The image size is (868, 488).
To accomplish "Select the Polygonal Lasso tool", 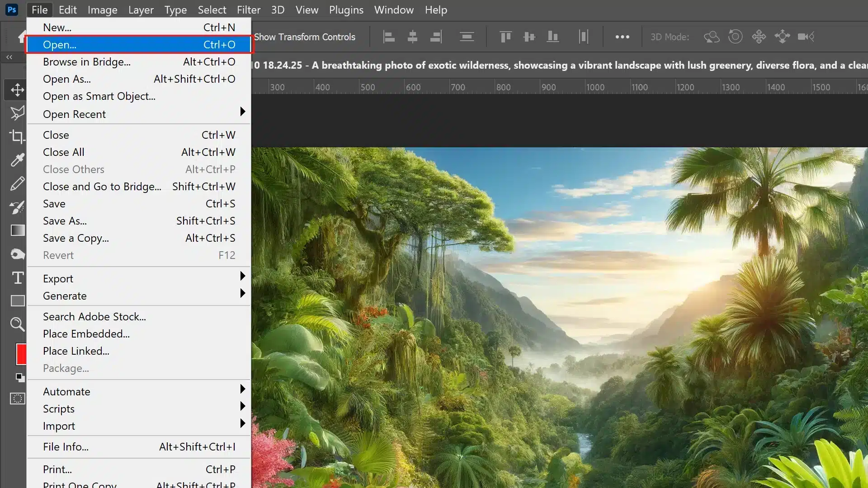I will pyautogui.click(x=17, y=113).
